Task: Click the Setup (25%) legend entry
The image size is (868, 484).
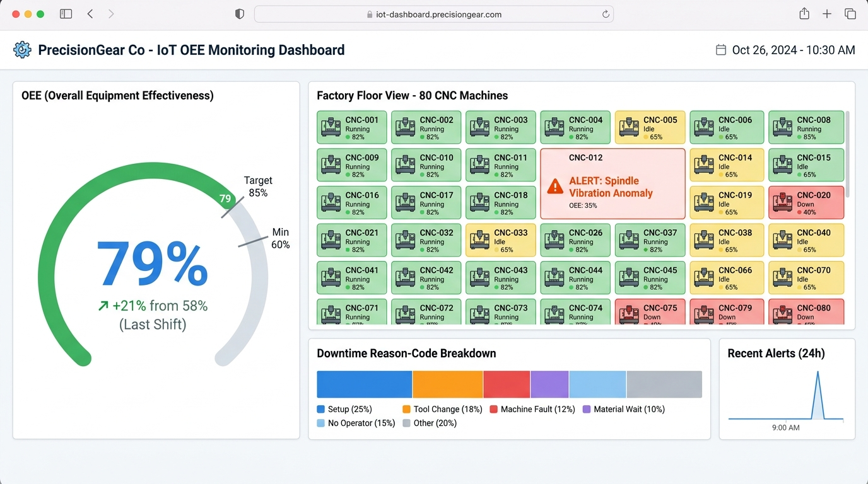Action: [344, 409]
